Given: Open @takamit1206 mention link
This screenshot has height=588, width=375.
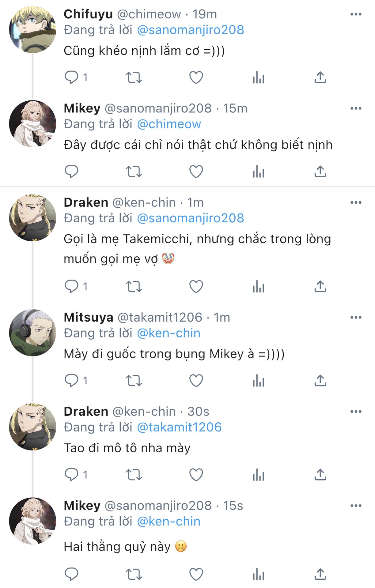Looking at the screenshot, I should pyautogui.click(x=179, y=427).
